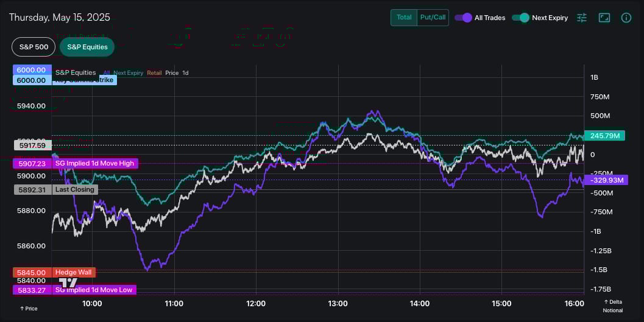Select the Total view tab
Viewport: 644px width, 322px height.
(x=404, y=18)
